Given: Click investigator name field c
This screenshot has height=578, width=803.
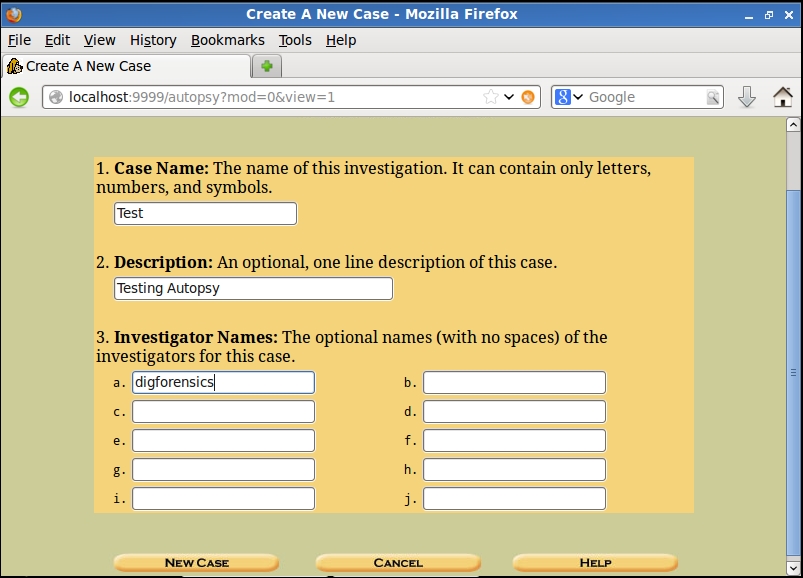Looking at the screenshot, I should pyautogui.click(x=223, y=412).
